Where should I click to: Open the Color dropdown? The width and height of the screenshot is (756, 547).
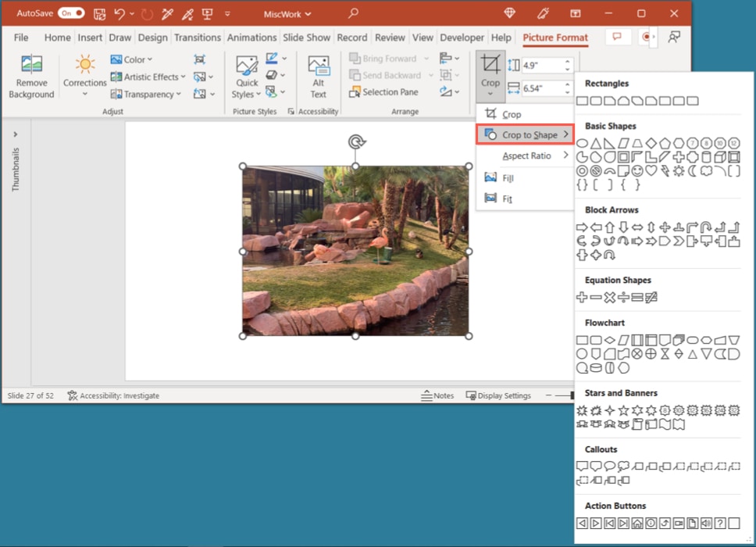point(133,59)
